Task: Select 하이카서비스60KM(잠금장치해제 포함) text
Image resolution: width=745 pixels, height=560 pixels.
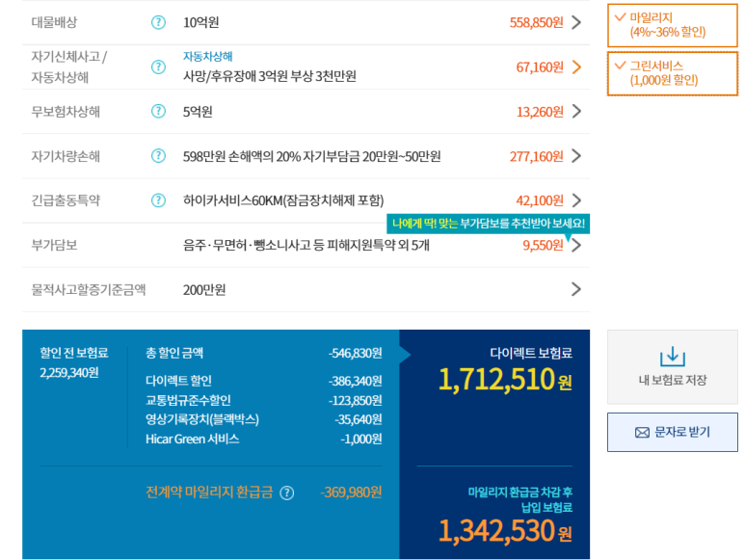Action: click(x=283, y=200)
